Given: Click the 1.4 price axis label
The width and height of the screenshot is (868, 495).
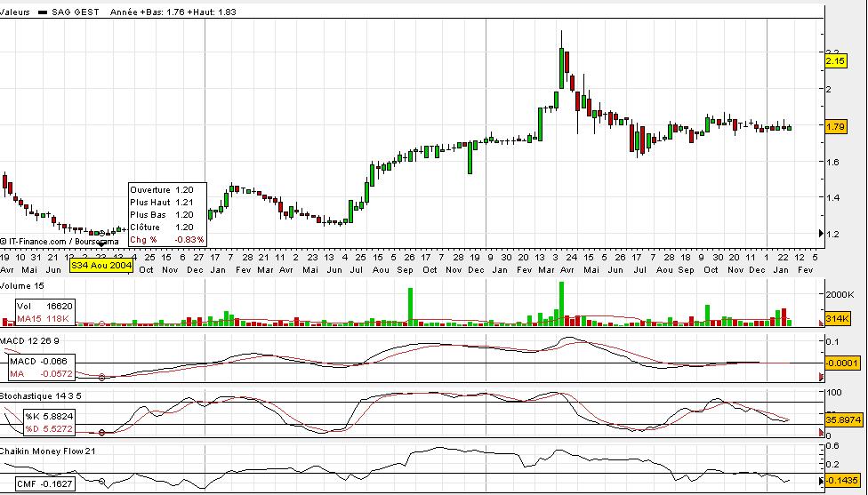Looking at the screenshot, I should (x=834, y=197).
